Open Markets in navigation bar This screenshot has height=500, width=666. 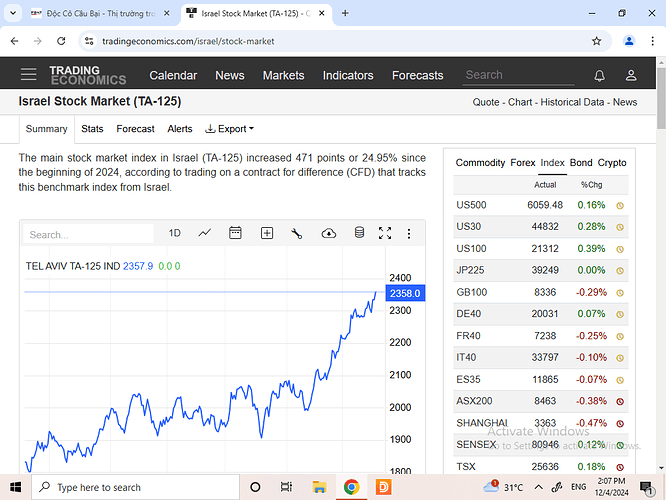[x=283, y=76]
